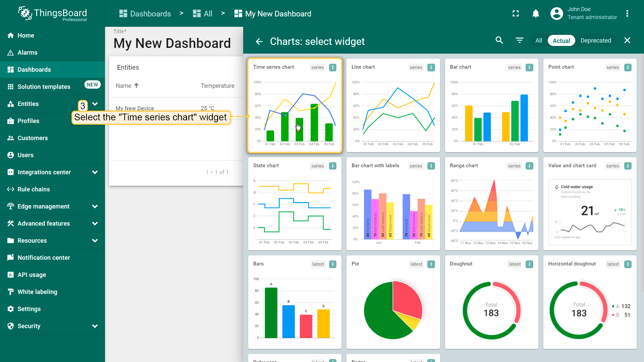Expand the Integrations center menu
Screen dimensions: 644x362
point(95,172)
